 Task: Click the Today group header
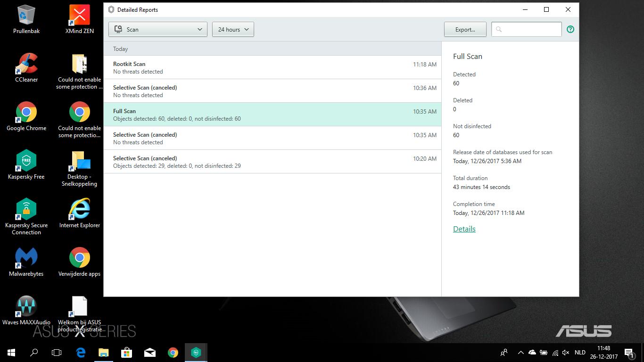[x=272, y=49]
